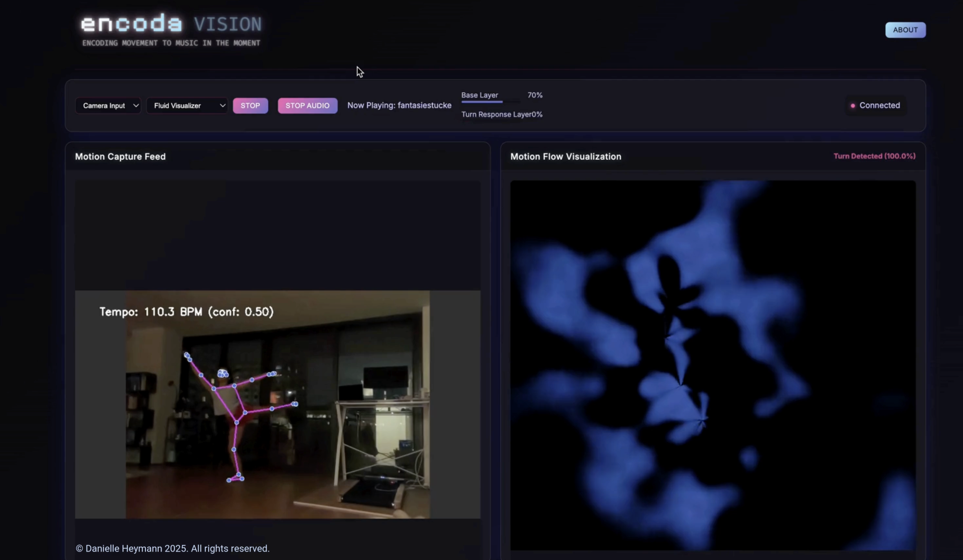The height and width of the screenshot is (560, 963).
Task: Open the Camera Input source selector
Action: coord(104,105)
